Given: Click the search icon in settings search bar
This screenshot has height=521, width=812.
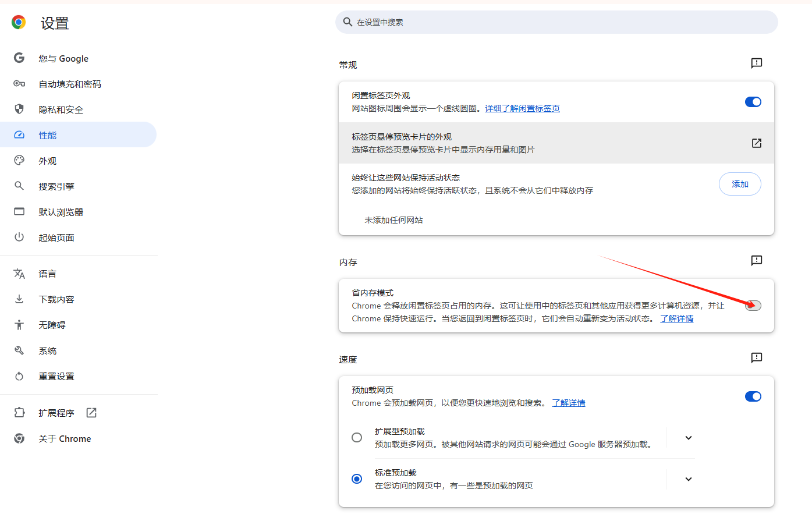Looking at the screenshot, I should (348, 22).
